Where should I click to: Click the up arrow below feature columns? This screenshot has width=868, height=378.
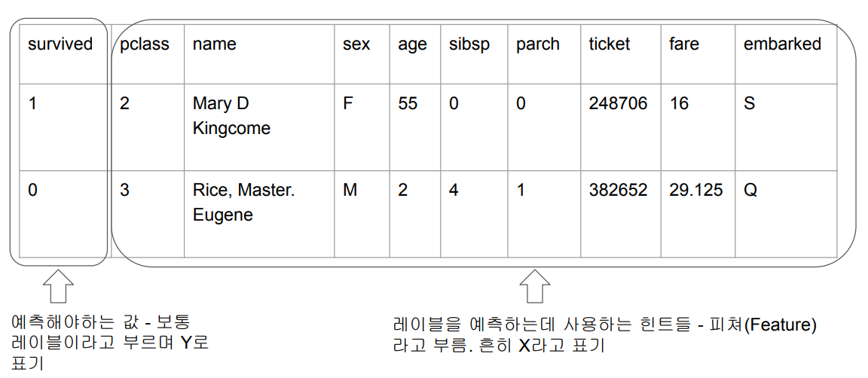pyautogui.click(x=535, y=288)
